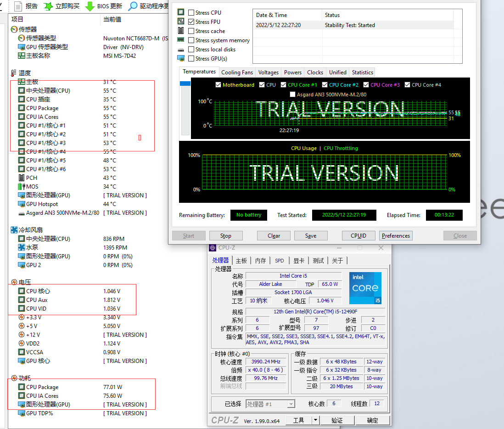Toggle the CPU Core #2 graph checkbox
This screenshot has height=429, width=504.
(325, 85)
